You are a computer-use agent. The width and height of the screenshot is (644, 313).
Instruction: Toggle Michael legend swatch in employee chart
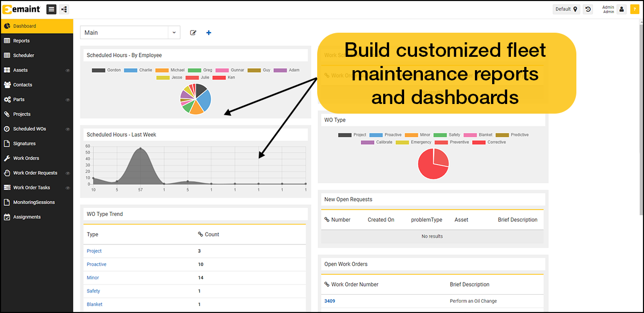[162, 70]
